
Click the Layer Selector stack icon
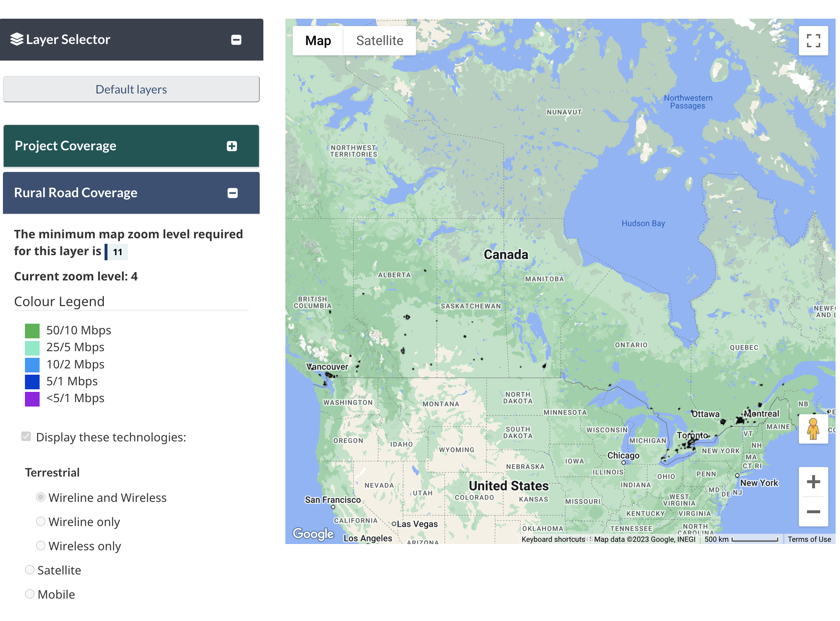[17, 39]
